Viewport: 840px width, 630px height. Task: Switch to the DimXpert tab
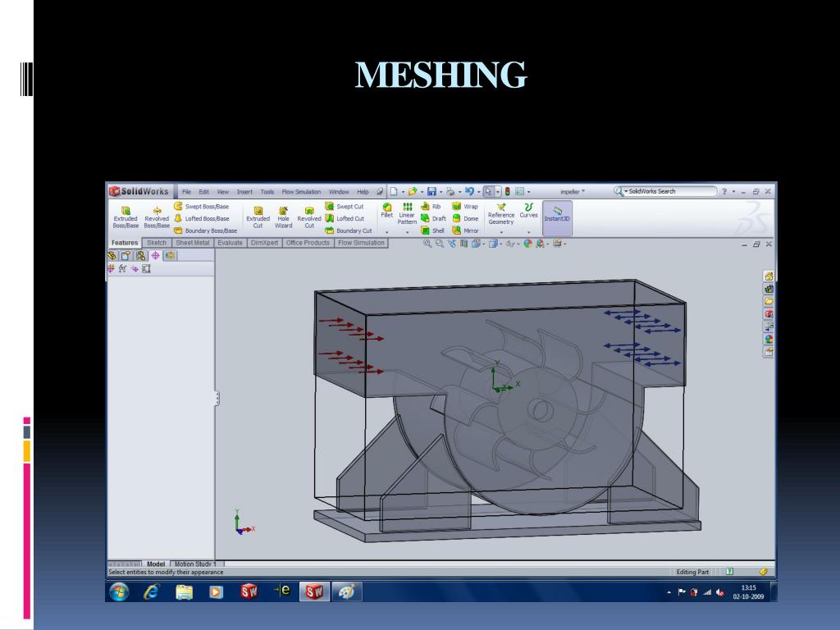264,243
